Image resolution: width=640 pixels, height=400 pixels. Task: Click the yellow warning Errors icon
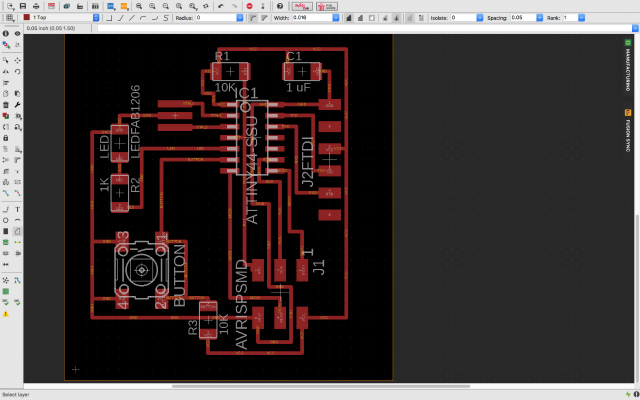[x=6, y=314]
